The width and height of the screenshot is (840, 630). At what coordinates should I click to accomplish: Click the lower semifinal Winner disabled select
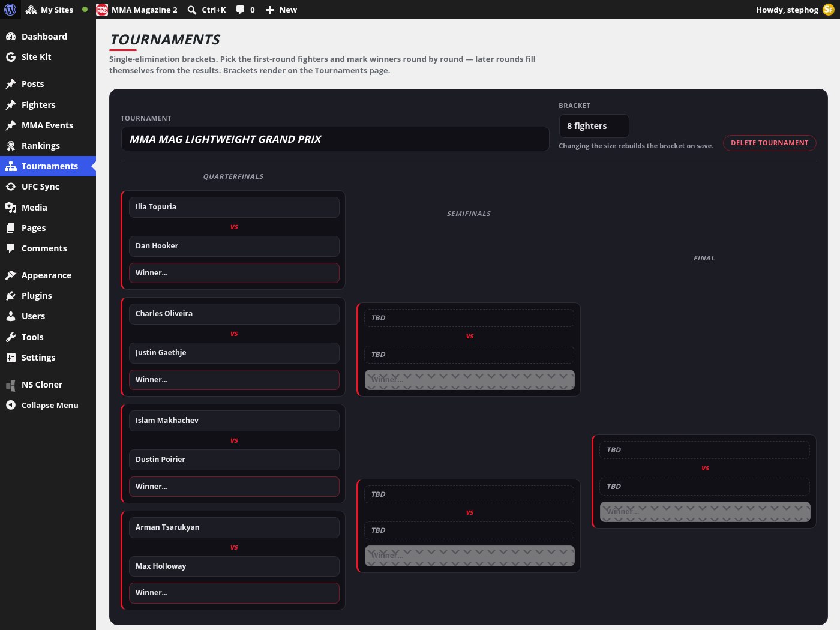470,556
